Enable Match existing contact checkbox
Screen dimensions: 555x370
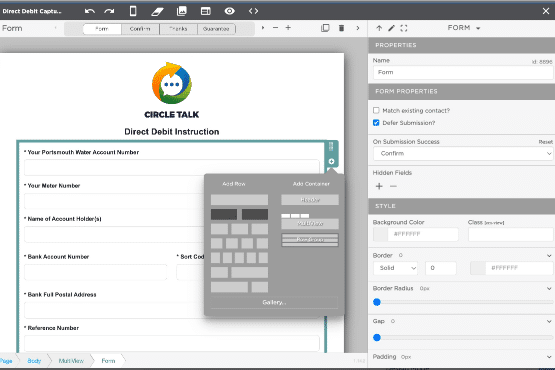point(376,110)
